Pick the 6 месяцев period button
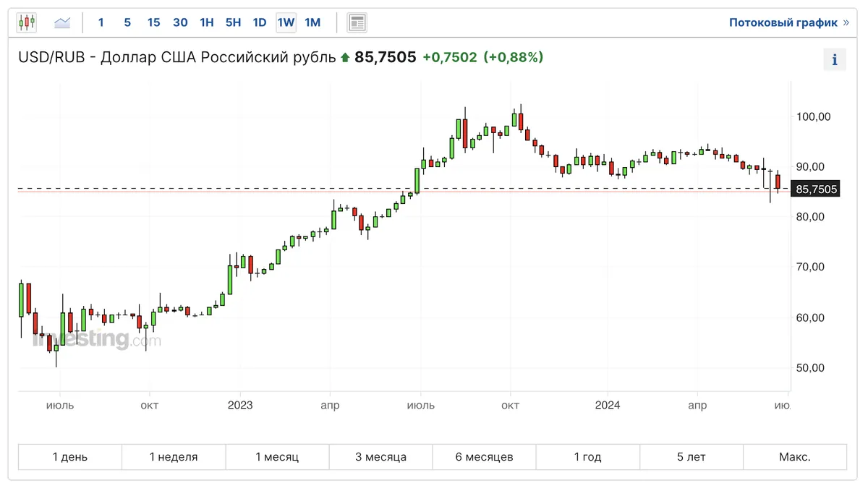The image size is (868, 491). tap(484, 457)
